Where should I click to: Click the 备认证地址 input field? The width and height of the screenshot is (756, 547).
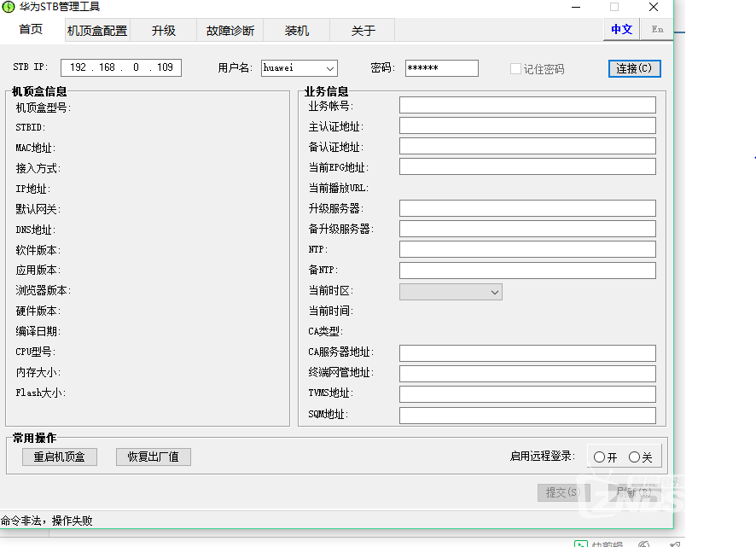click(x=527, y=146)
